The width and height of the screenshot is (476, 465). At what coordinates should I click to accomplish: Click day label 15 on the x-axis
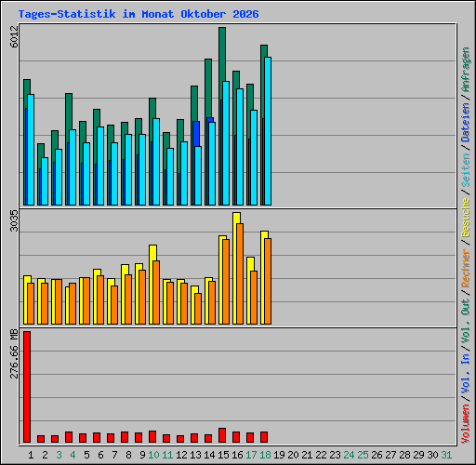click(x=223, y=455)
